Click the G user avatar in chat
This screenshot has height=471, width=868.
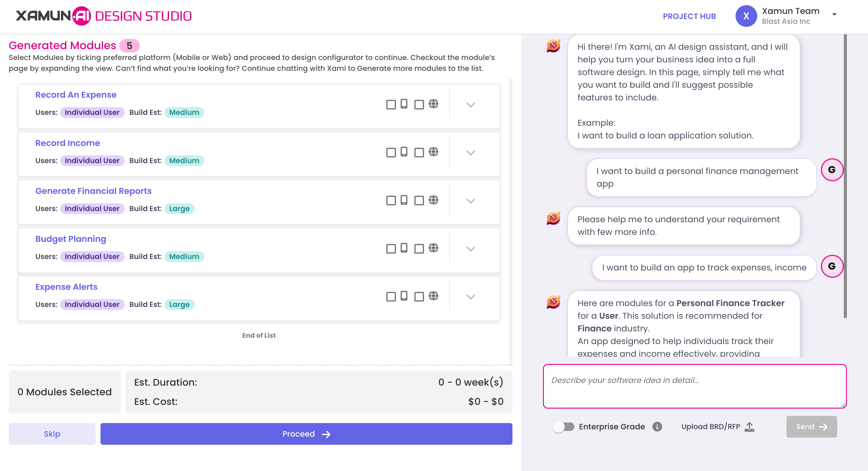coord(832,170)
